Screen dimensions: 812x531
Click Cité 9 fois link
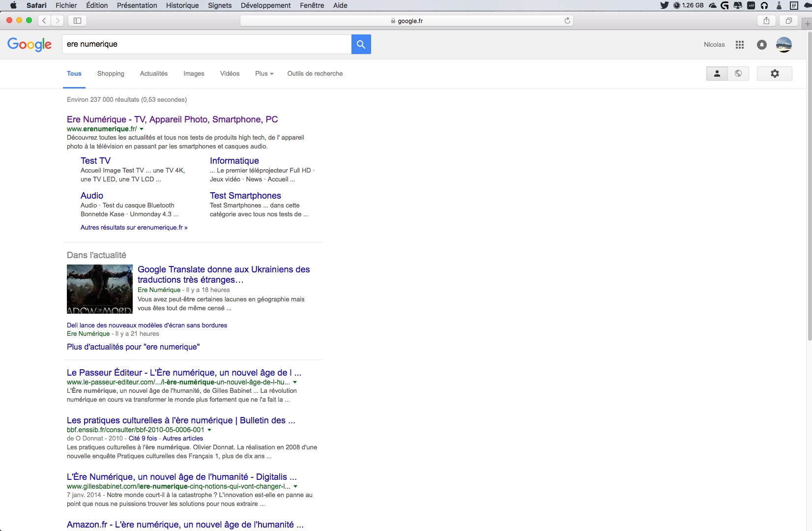[143, 439]
